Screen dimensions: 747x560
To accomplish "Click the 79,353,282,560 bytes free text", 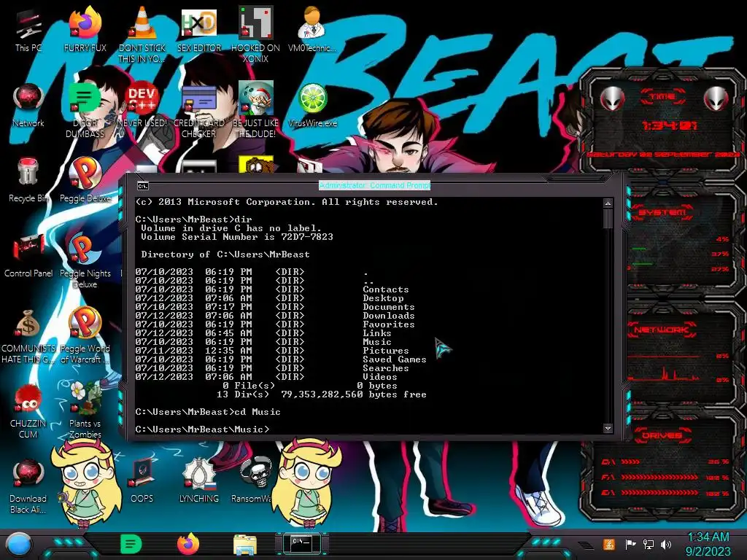I will pyautogui.click(x=354, y=394).
